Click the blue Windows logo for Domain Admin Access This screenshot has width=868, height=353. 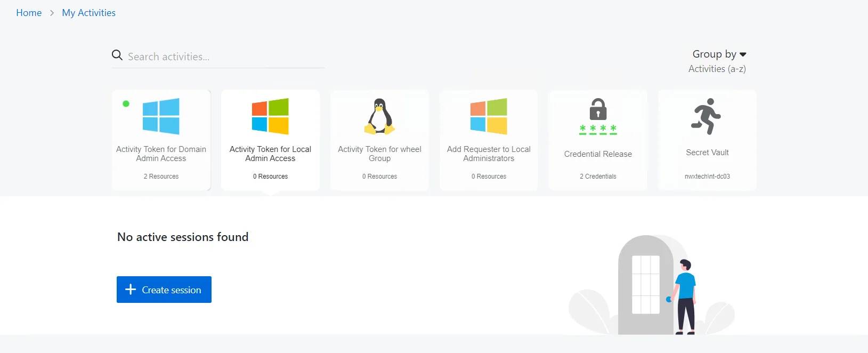click(161, 116)
